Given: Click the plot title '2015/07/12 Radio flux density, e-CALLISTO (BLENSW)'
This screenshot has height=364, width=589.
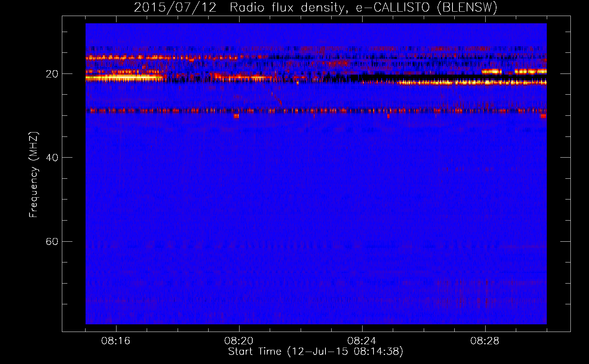Looking at the screenshot, I should 316,8.
